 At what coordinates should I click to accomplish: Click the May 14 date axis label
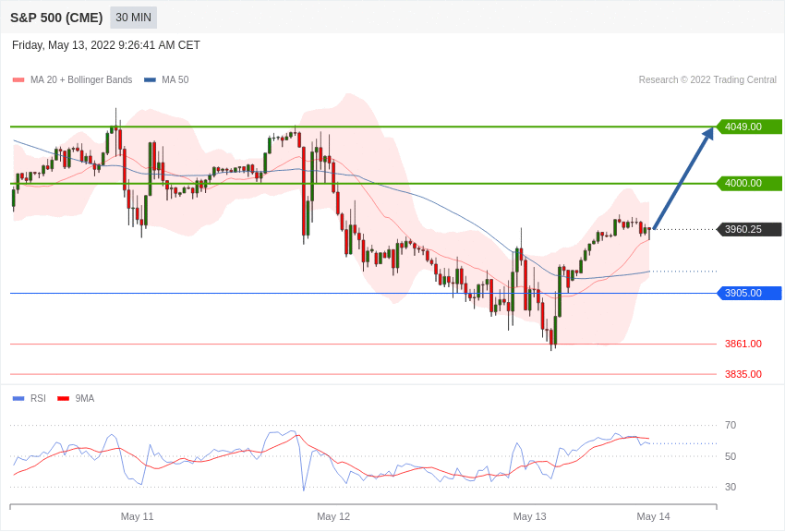(653, 516)
